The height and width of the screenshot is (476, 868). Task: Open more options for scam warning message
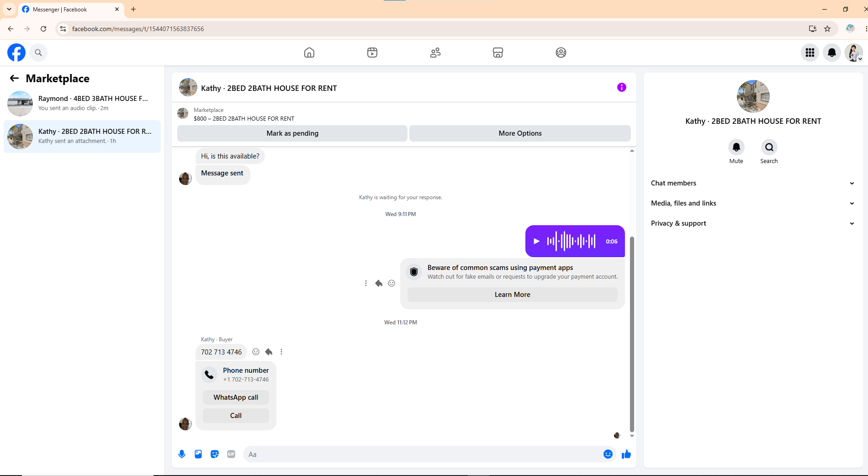pos(366,283)
